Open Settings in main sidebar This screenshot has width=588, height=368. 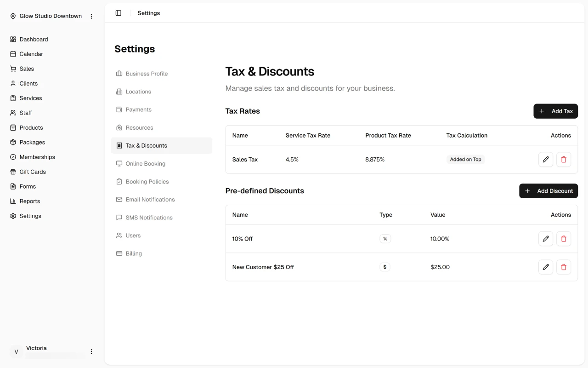(x=52, y=216)
